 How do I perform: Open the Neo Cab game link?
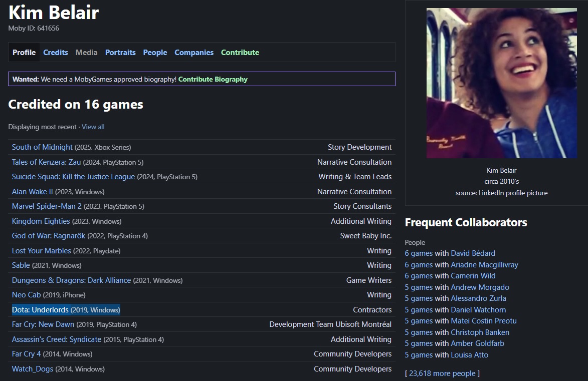tap(26, 295)
